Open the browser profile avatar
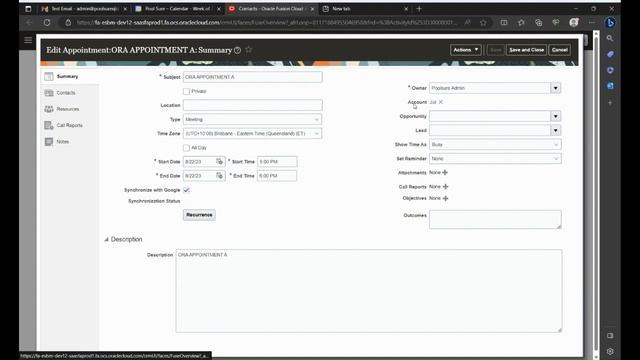 574,23
